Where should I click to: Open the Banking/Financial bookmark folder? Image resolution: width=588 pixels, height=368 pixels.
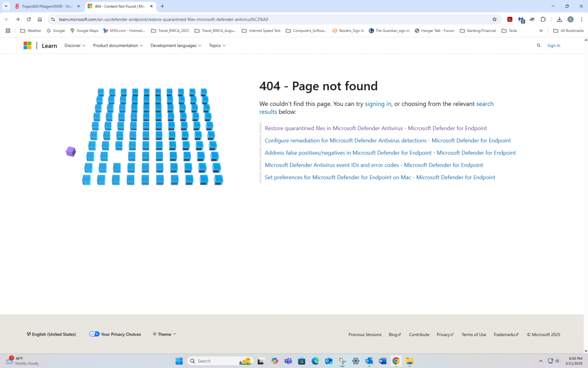click(478, 30)
